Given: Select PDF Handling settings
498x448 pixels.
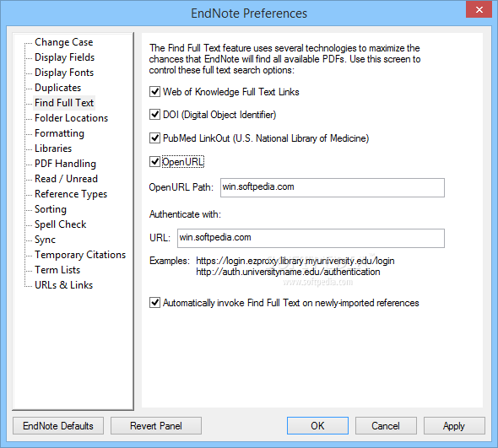Looking at the screenshot, I should click(65, 164).
